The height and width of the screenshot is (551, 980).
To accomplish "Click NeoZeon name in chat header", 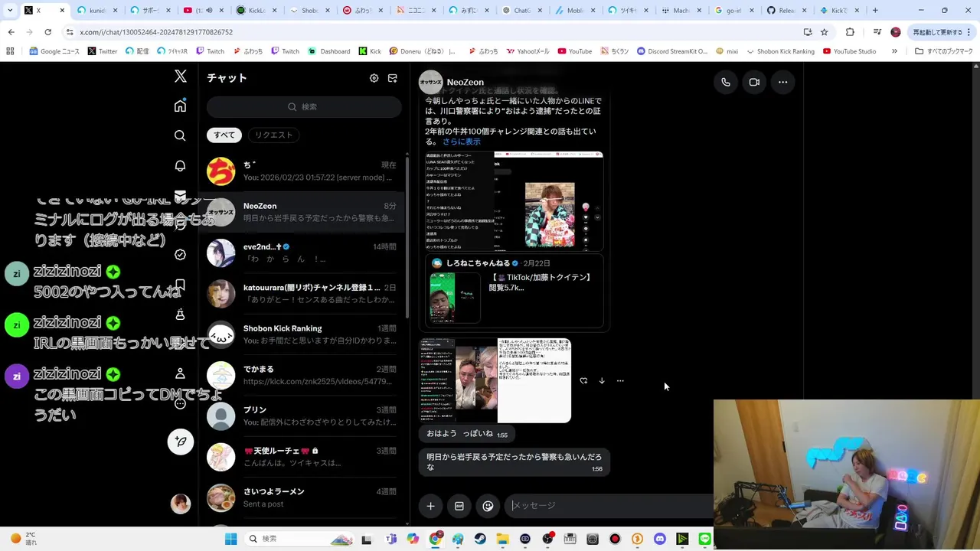I will point(465,82).
